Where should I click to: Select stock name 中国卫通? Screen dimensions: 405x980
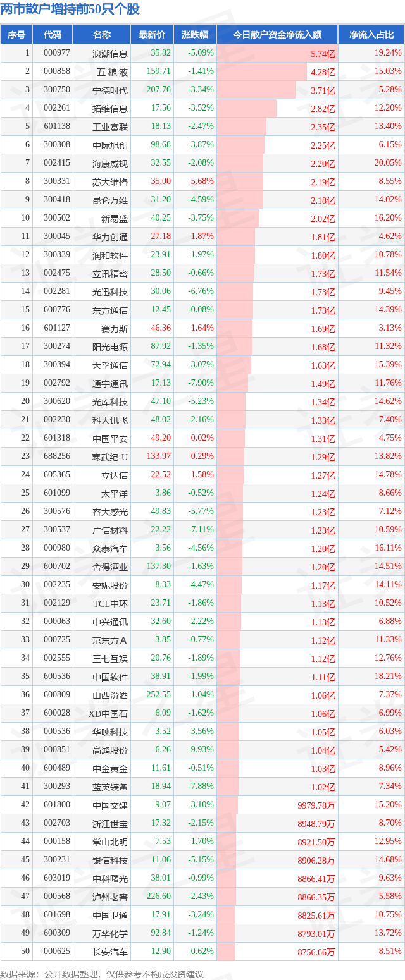pos(111,915)
